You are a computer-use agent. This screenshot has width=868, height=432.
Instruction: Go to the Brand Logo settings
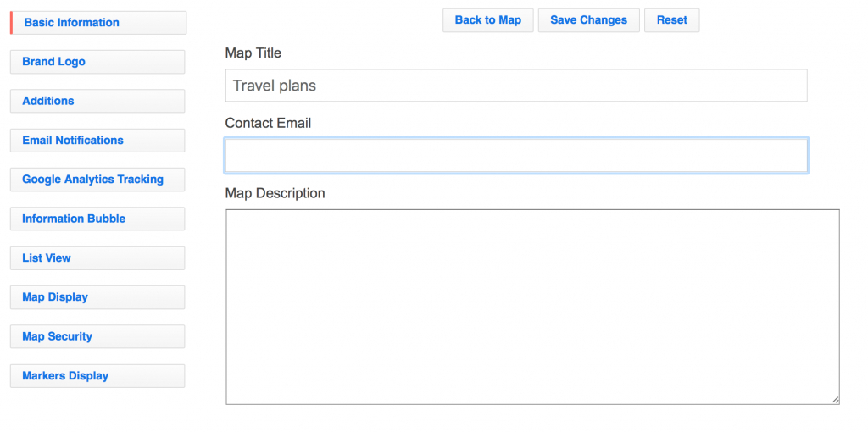pyautogui.click(x=97, y=62)
